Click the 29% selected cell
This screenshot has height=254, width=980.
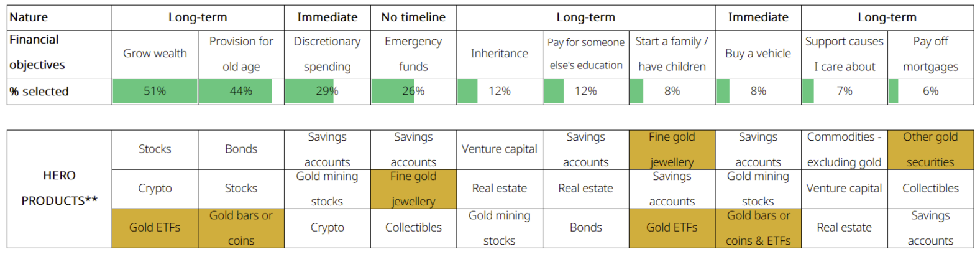tap(327, 92)
